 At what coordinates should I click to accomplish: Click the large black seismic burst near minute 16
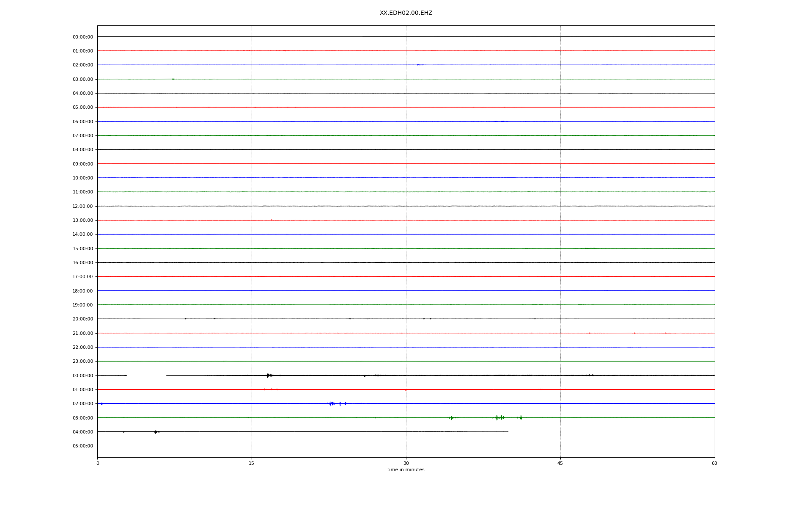pos(268,375)
